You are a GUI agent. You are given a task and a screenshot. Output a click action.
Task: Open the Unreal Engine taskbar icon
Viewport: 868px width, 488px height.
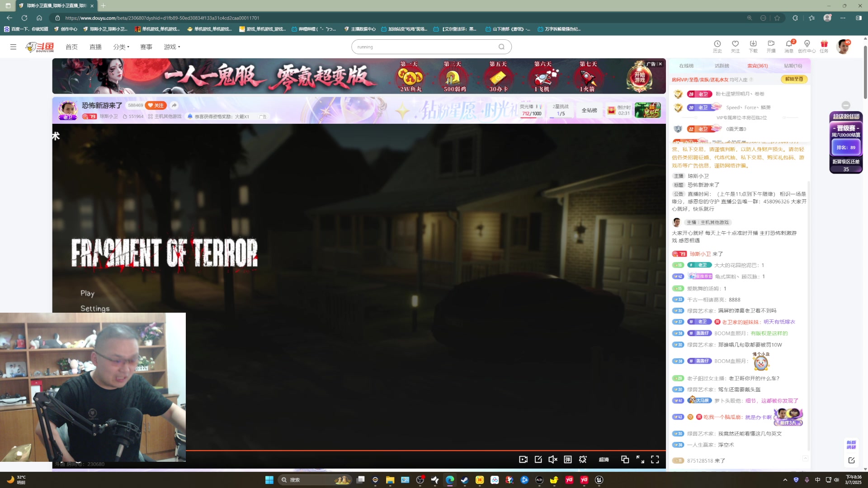pyautogui.click(x=599, y=480)
